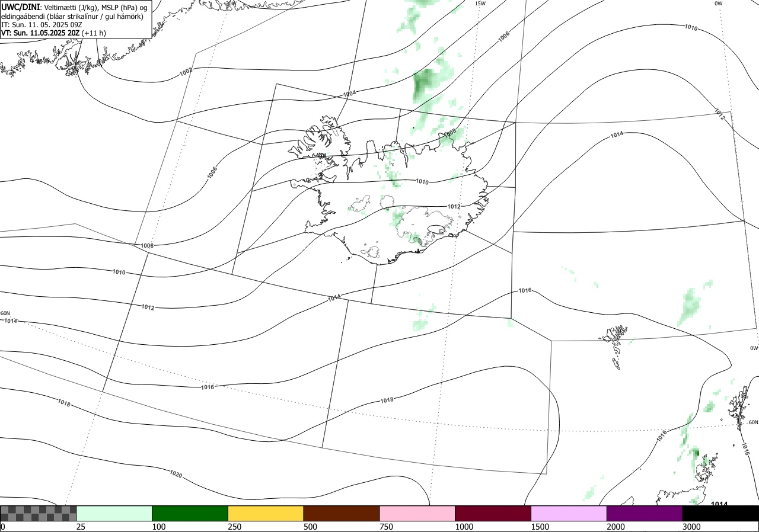759x532 pixels.
Task: Select the pink 750–1000 legend swatch
Action: pos(417,513)
